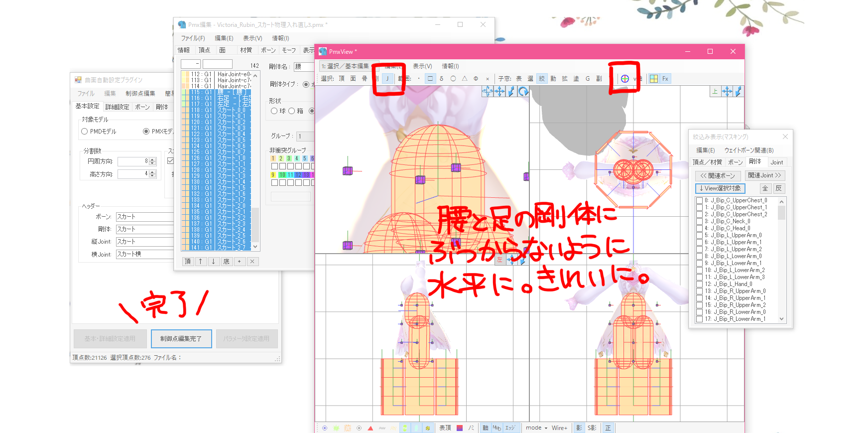Switch to 材質 tab in Pmx編集 window

(x=246, y=50)
